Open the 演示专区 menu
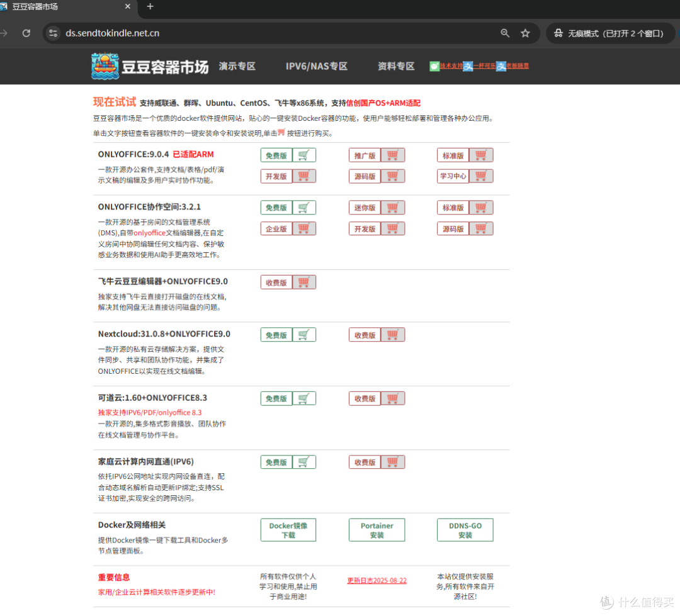Viewport: 680px width, 616px height. point(237,66)
